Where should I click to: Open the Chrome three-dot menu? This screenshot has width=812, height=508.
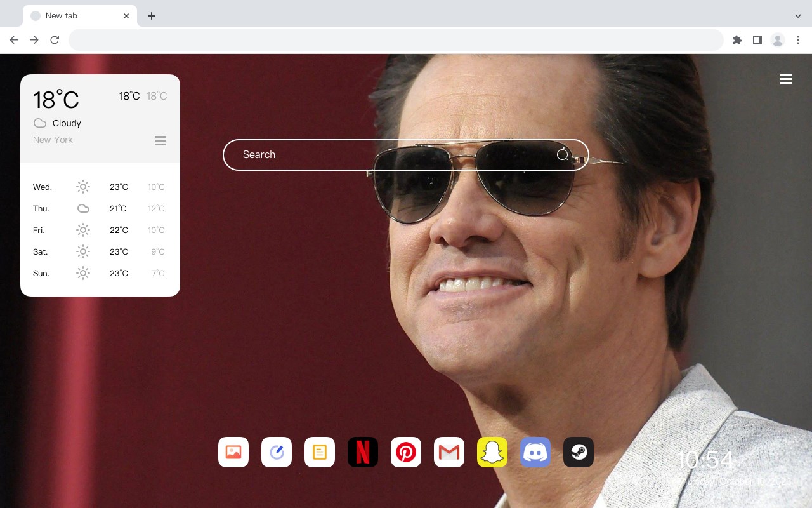(x=798, y=40)
